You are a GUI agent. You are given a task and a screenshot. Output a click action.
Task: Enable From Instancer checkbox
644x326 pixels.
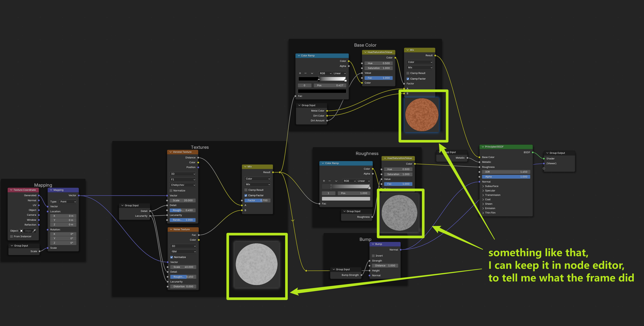point(11,237)
